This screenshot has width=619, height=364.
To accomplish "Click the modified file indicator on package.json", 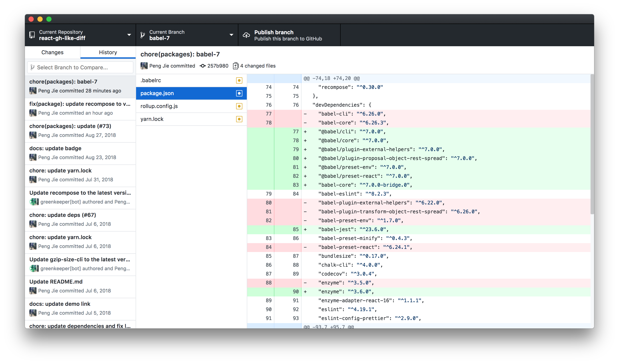I will click(x=239, y=93).
